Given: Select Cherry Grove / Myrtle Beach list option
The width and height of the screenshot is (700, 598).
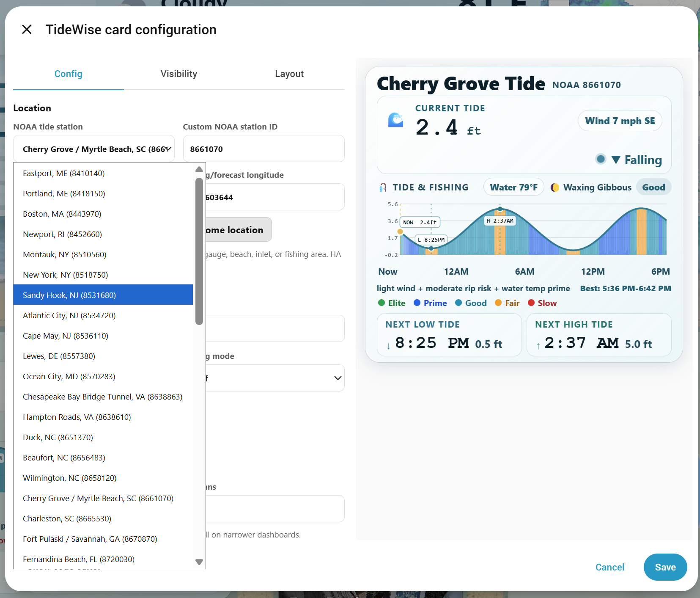Looking at the screenshot, I should tap(103, 499).
